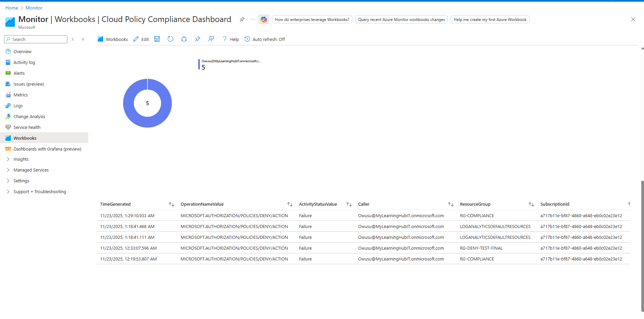The height and width of the screenshot is (319, 644).
Task: Toggle sorting on the ResourceGroup column
Action: [x=531, y=204]
